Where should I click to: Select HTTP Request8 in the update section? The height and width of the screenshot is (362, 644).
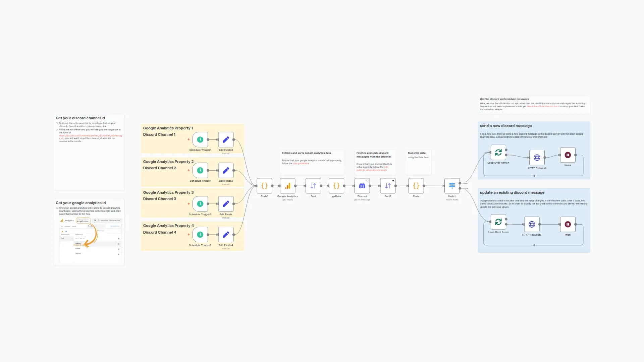[x=532, y=224]
